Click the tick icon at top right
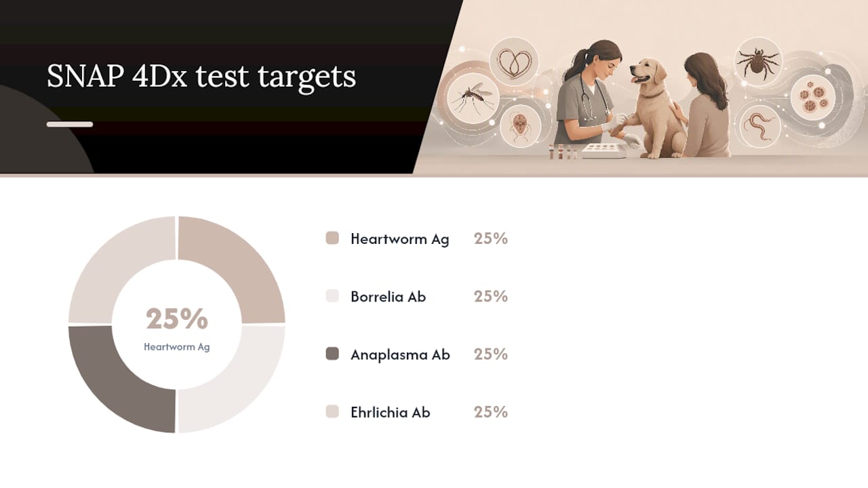 tap(758, 62)
